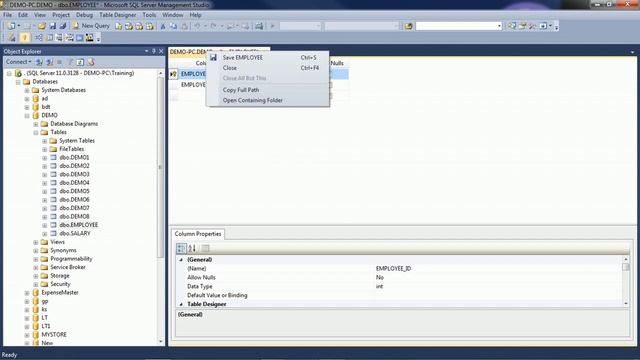This screenshot has height=360, width=640.
Task: Collapse the Tables folder node
Action: click(x=36, y=133)
